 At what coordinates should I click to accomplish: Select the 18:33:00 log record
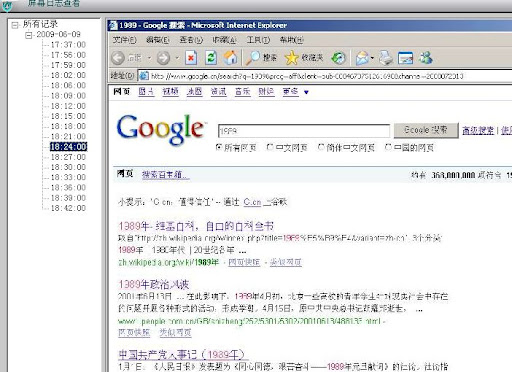coord(68,177)
